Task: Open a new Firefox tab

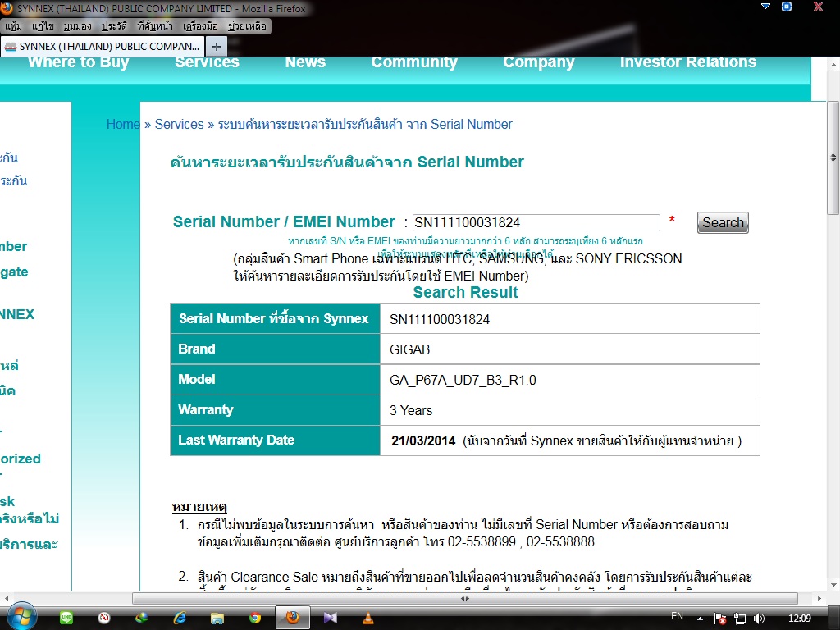Action: [x=217, y=47]
